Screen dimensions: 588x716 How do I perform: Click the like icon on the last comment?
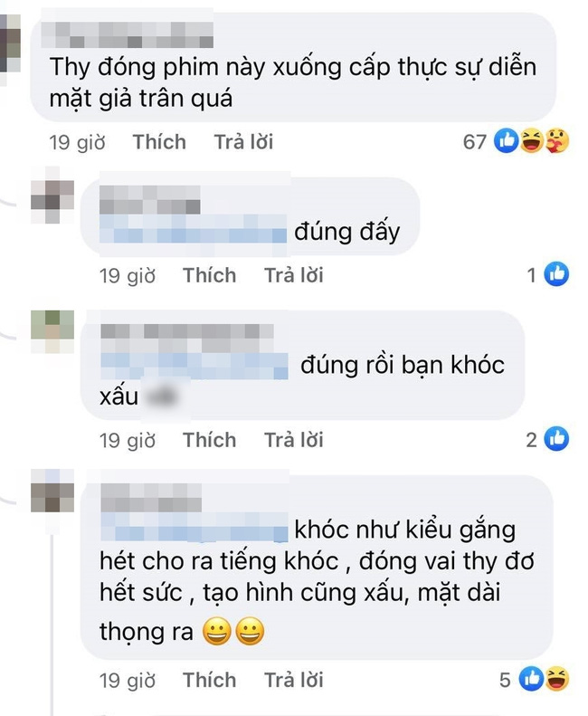(x=531, y=679)
